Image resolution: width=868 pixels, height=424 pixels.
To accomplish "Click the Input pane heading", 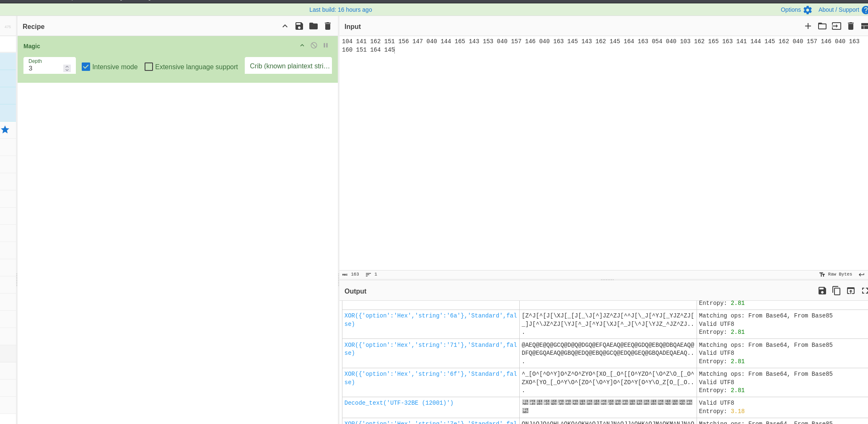I will point(352,26).
